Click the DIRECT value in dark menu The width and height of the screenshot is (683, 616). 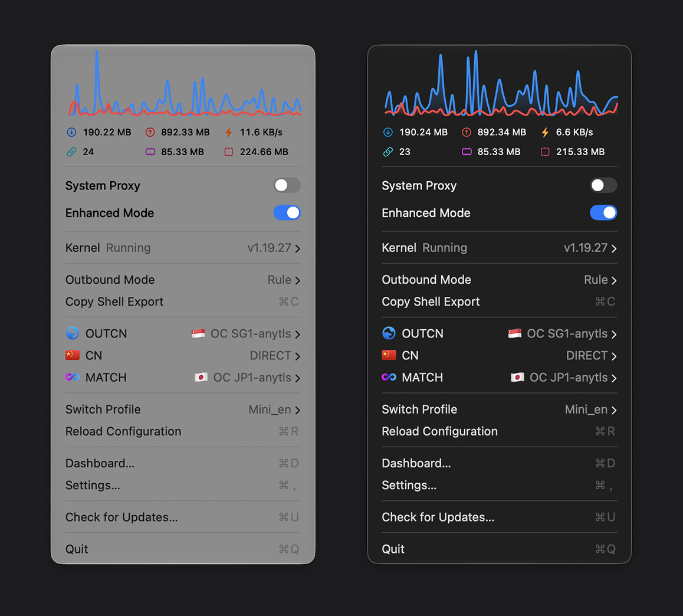pos(587,355)
